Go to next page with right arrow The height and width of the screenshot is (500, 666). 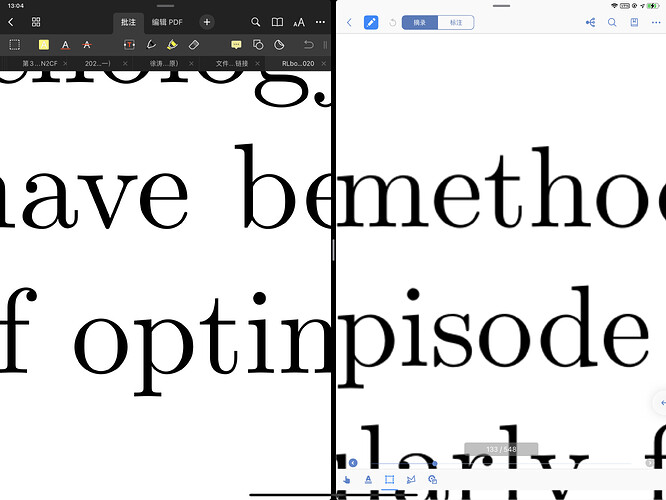[x=649, y=463]
